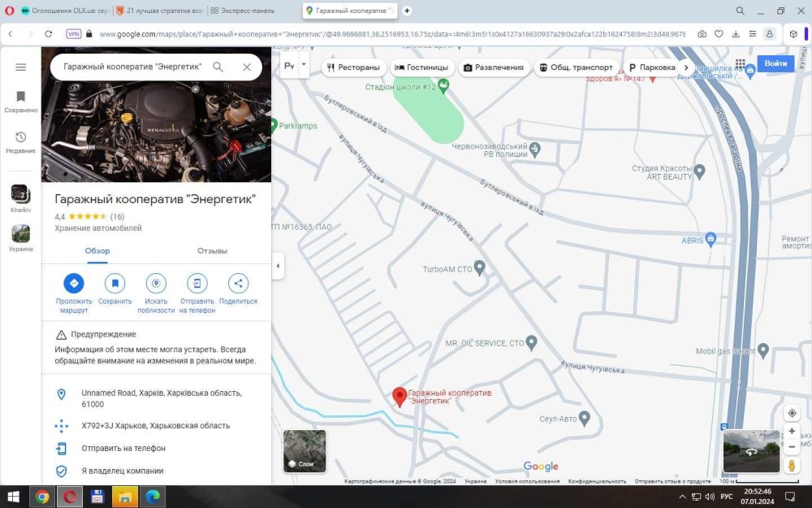This screenshot has height=508, width=812.
Task: Click the search magnifier in Maps search box
Action: 218,67
